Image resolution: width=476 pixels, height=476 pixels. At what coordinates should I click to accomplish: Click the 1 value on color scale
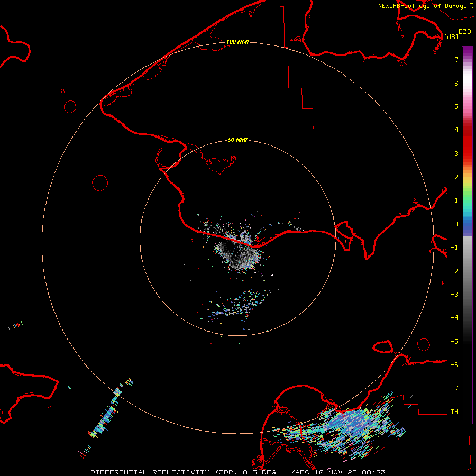pos(456,200)
